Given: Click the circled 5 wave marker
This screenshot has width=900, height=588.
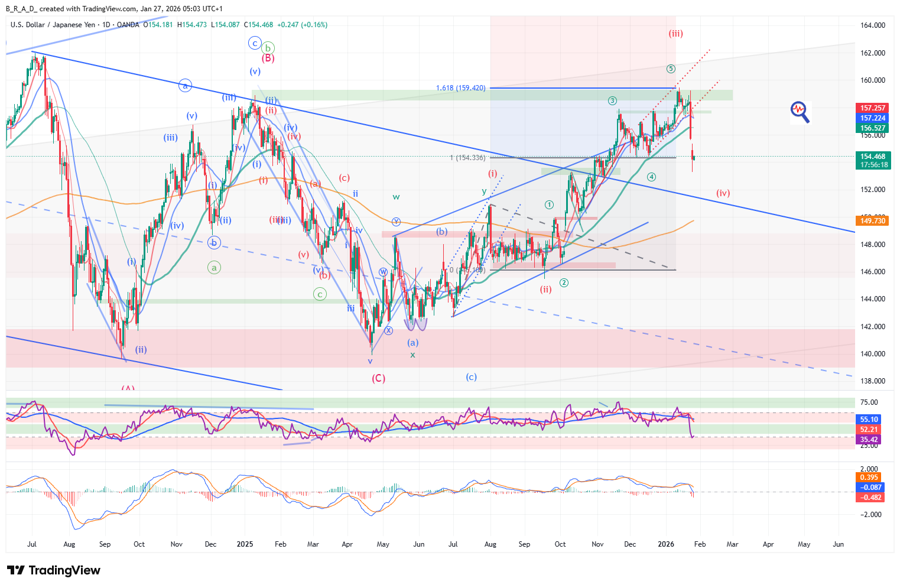Looking at the screenshot, I should (671, 69).
